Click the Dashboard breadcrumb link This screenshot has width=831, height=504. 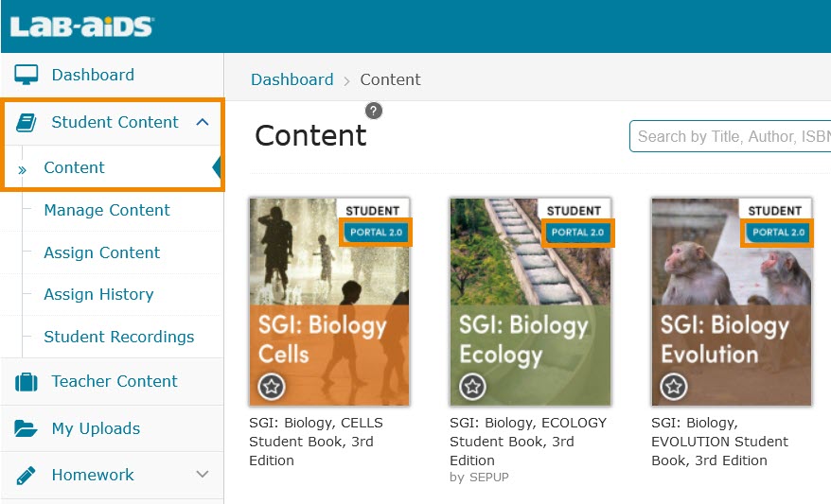click(x=292, y=79)
